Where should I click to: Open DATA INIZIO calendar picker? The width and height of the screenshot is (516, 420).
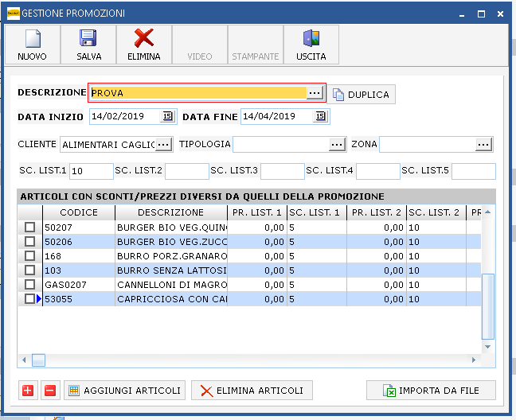167,116
